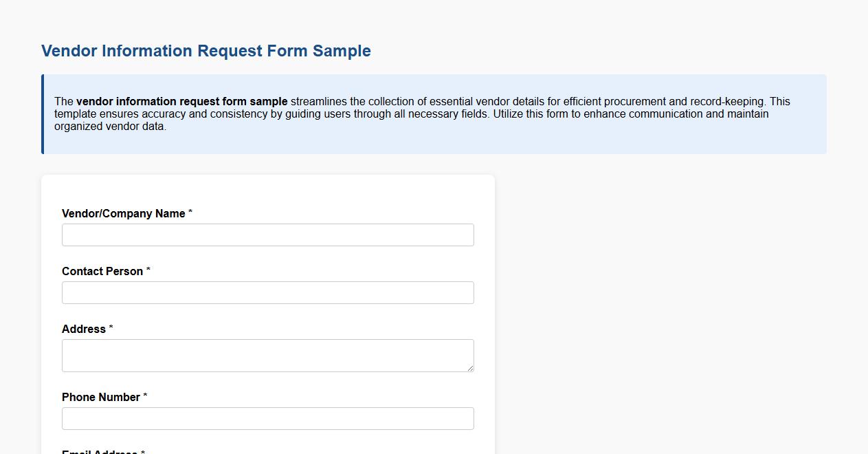Viewport: 868px width, 454px height.
Task: Click the blue accent bar of the info box
Action: coord(43,113)
